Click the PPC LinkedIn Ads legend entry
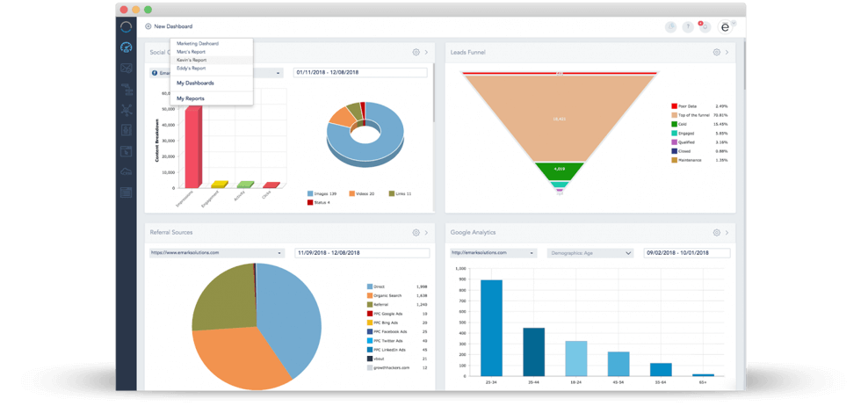The width and height of the screenshot is (868, 406). [x=398, y=350]
